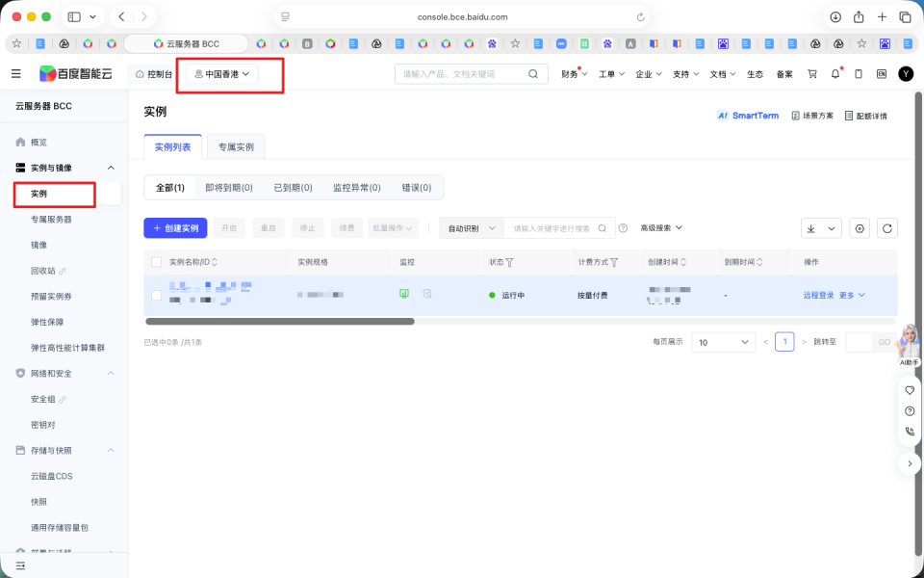Open 镜像 in the sidebar
Image resolution: width=924 pixels, height=578 pixels.
click(38, 245)
